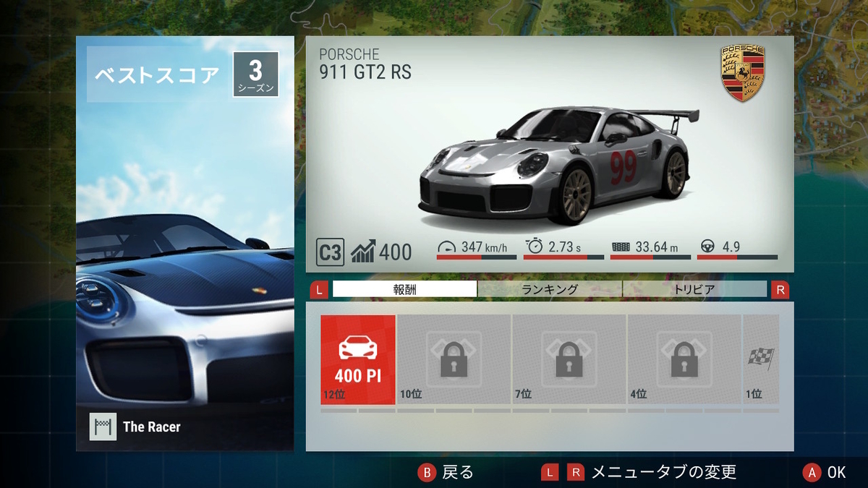Click the checkered flag reward for 1位
Viewport: 868px width, 488px height.
click(761, 359)
